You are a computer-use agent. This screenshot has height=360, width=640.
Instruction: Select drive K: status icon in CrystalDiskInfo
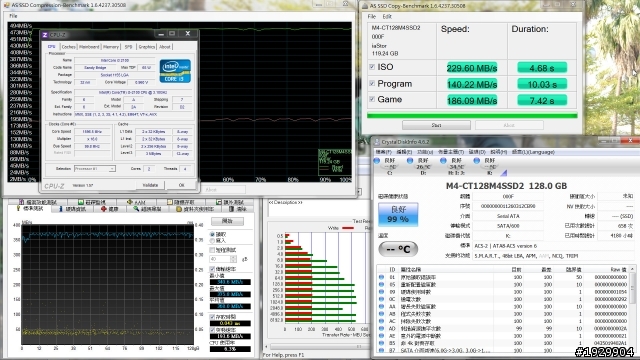(x=476, y=161)
